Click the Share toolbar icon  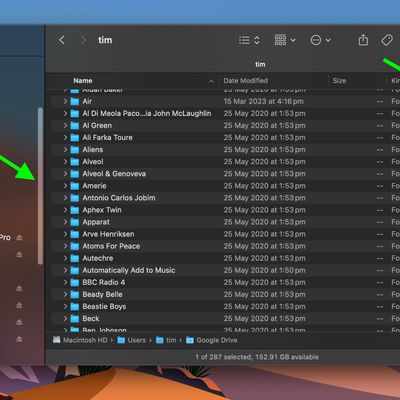click(x=363, y=40)
